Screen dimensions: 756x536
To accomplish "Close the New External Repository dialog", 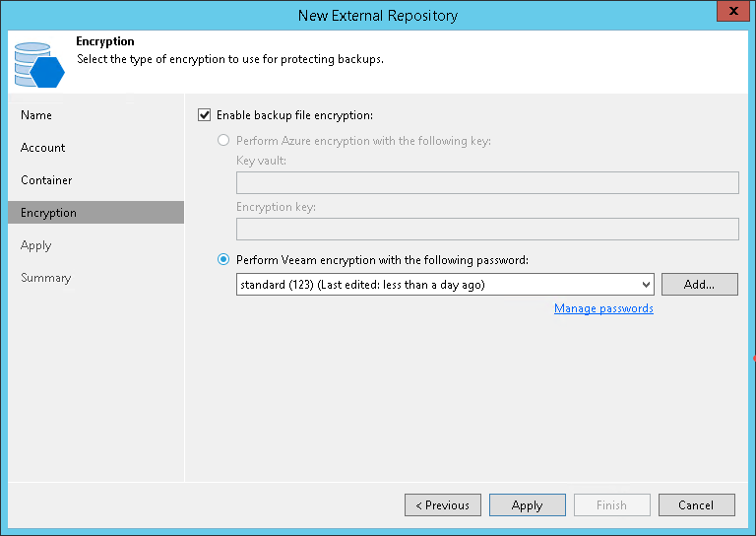I will point(728,14).
